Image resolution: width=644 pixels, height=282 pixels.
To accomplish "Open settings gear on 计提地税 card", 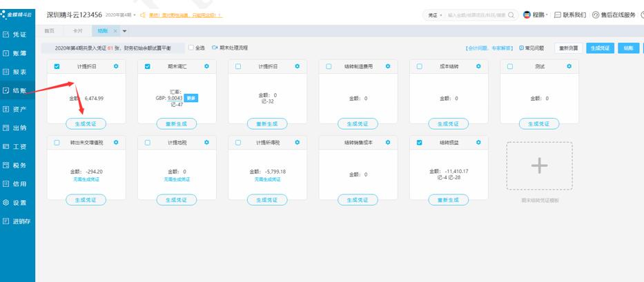I will (x=206, y=143).
